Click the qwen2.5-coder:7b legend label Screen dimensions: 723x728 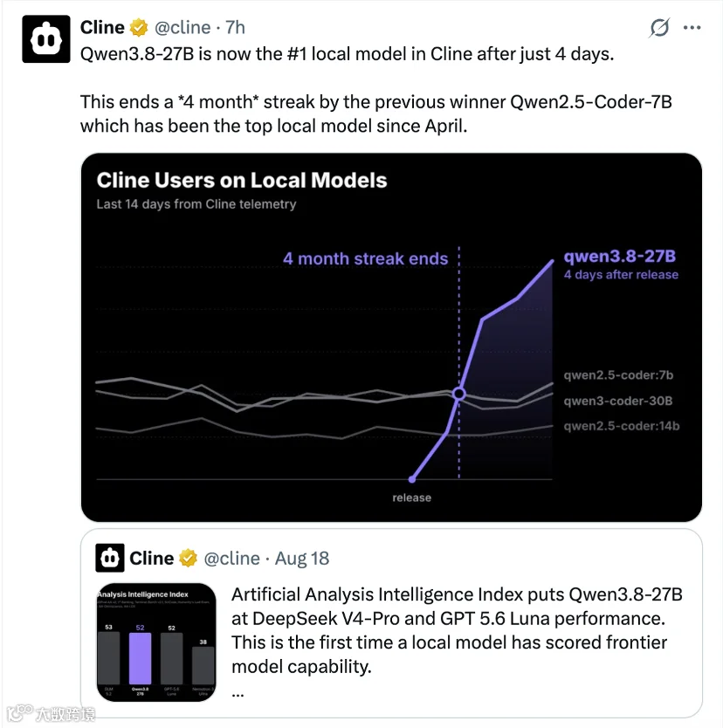coord(618,375)
